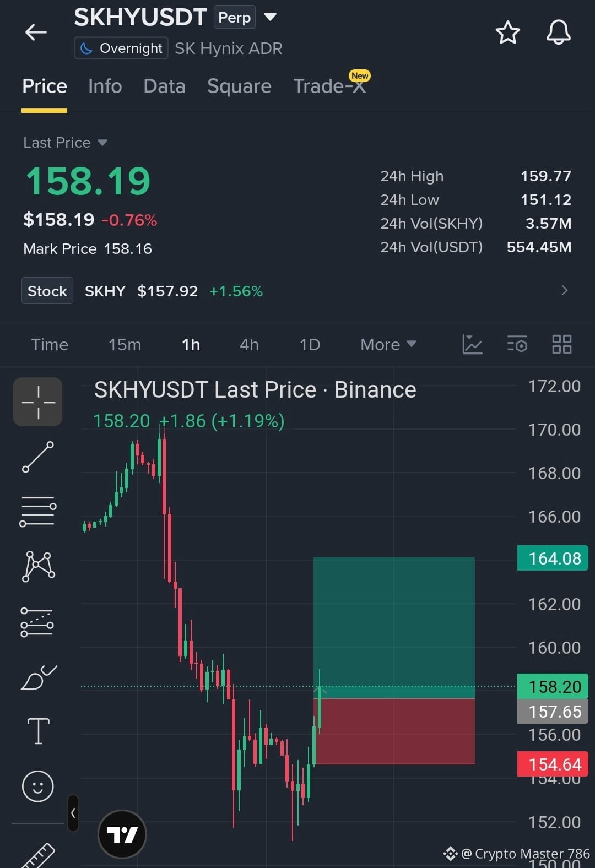Tap the 24h Vol(USDT) 554.45M value
The image size is (595, 868).
[x=539, y=247]
